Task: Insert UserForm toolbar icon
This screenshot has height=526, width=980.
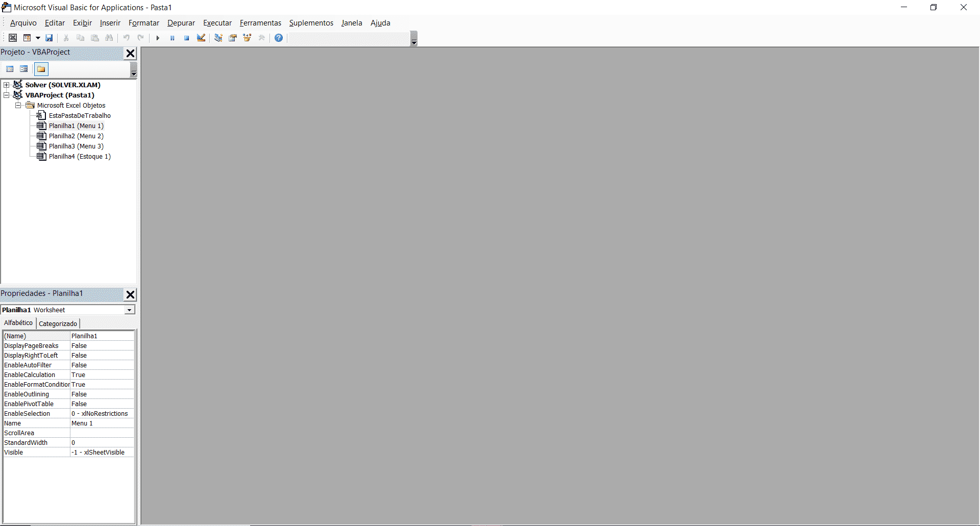Action: point(27,38)
